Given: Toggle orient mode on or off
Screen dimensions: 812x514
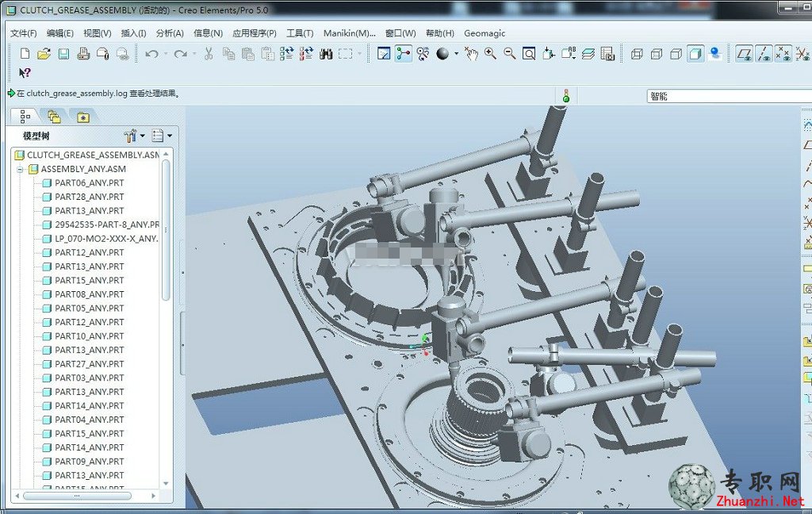Looking at the screenshot, I should [x=423, y=53].
